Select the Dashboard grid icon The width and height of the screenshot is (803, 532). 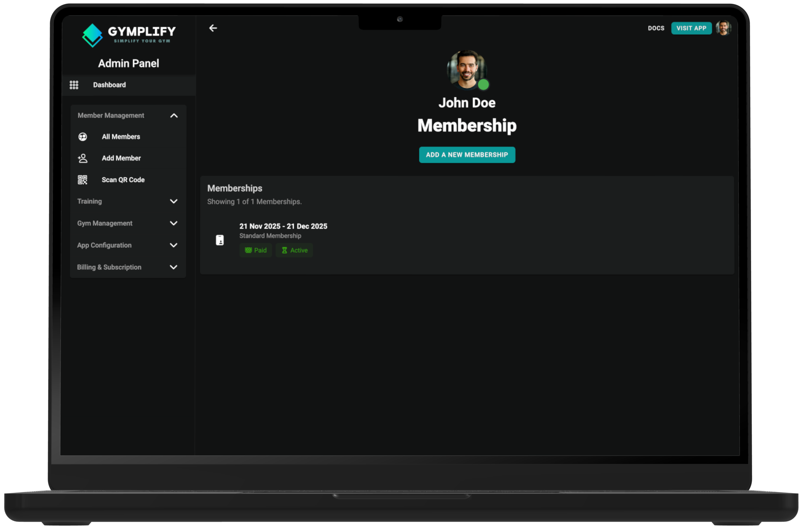click(75, 85)
